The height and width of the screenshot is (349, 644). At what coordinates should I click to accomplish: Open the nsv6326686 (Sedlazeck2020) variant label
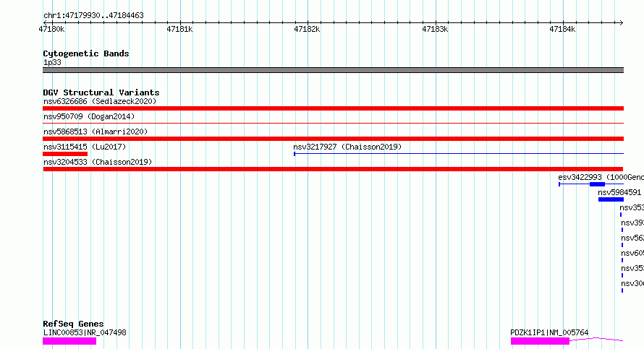pos(100,101)
